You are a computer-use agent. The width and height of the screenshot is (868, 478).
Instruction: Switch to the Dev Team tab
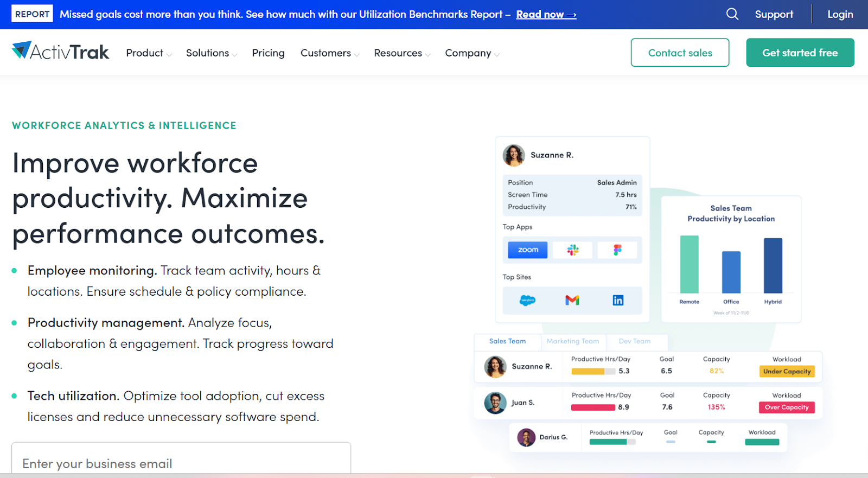point(635,341)
